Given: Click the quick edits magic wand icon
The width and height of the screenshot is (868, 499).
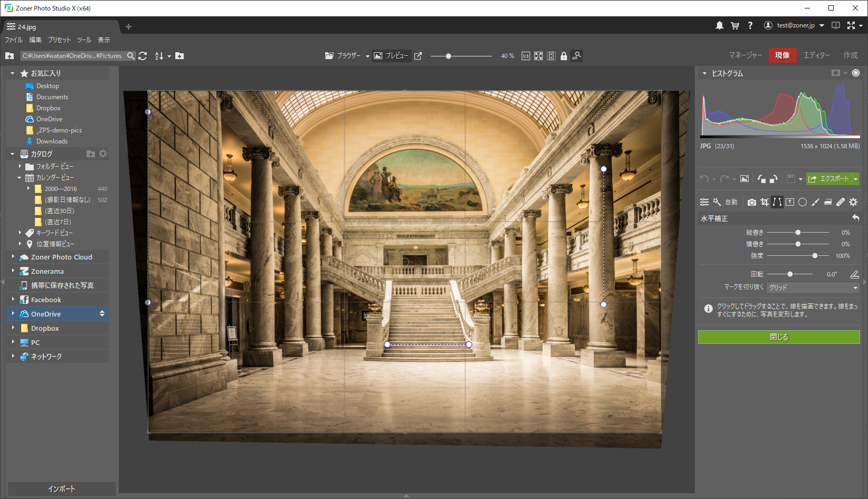Looking at the screenshot, I should pos(717,202).
